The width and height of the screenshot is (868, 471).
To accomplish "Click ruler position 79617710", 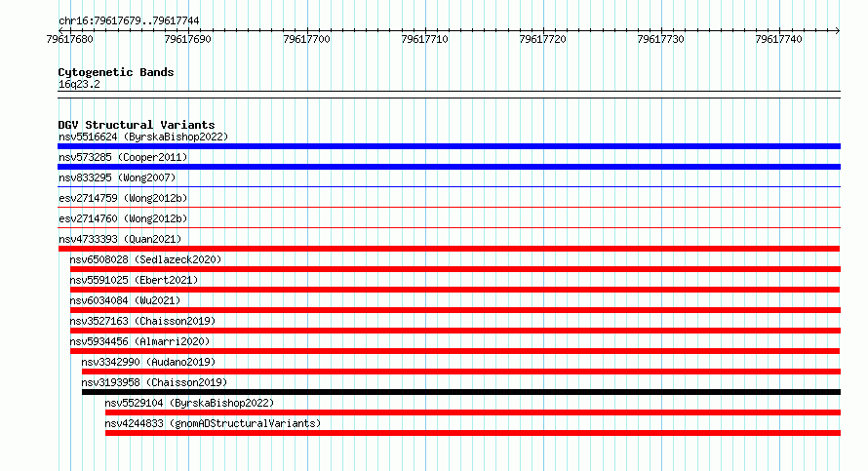I will coord(424,39).
